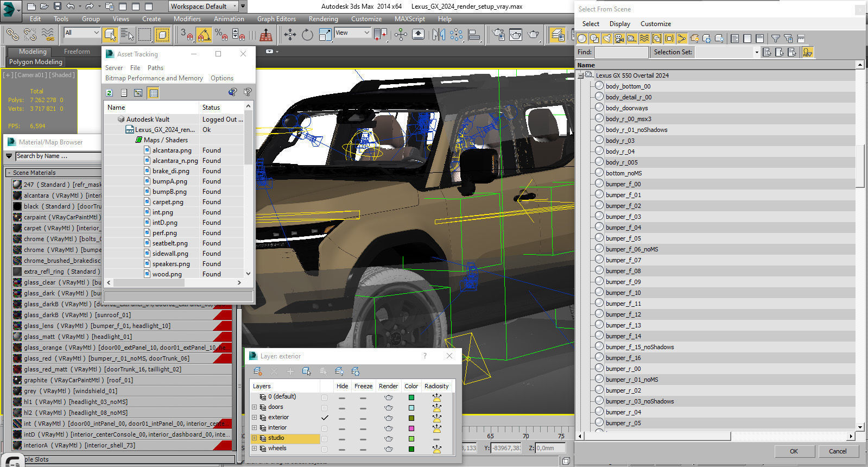Viewport: 868px width, 467px height.
Task: Open the Rendering menu
Action: coord(324,18)
